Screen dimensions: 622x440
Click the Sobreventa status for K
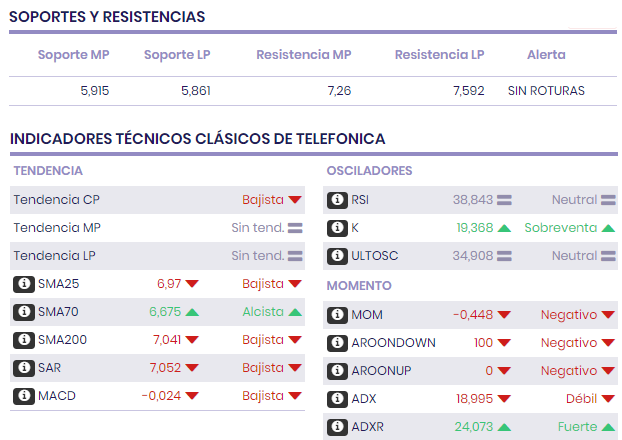pos(560,228)
